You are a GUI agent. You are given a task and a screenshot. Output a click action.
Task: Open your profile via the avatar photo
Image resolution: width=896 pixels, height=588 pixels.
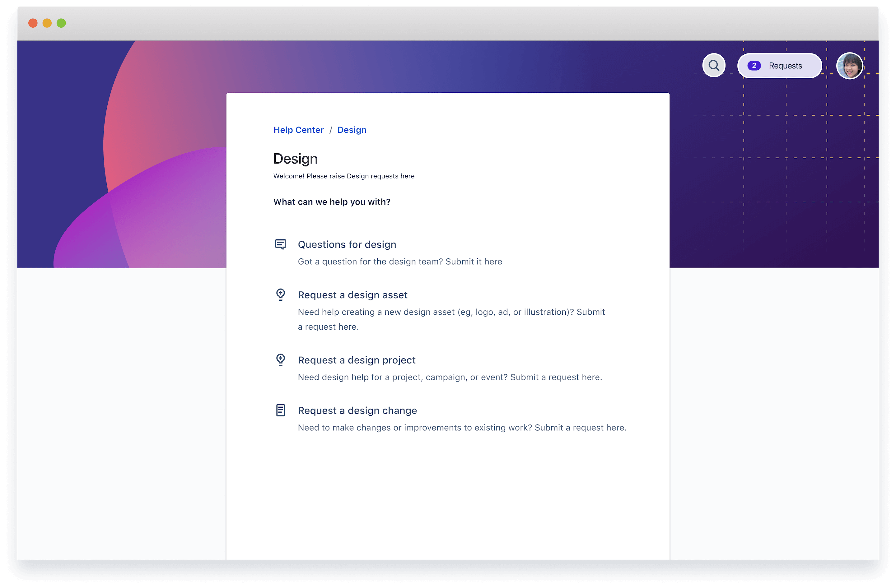coord(850,66)
